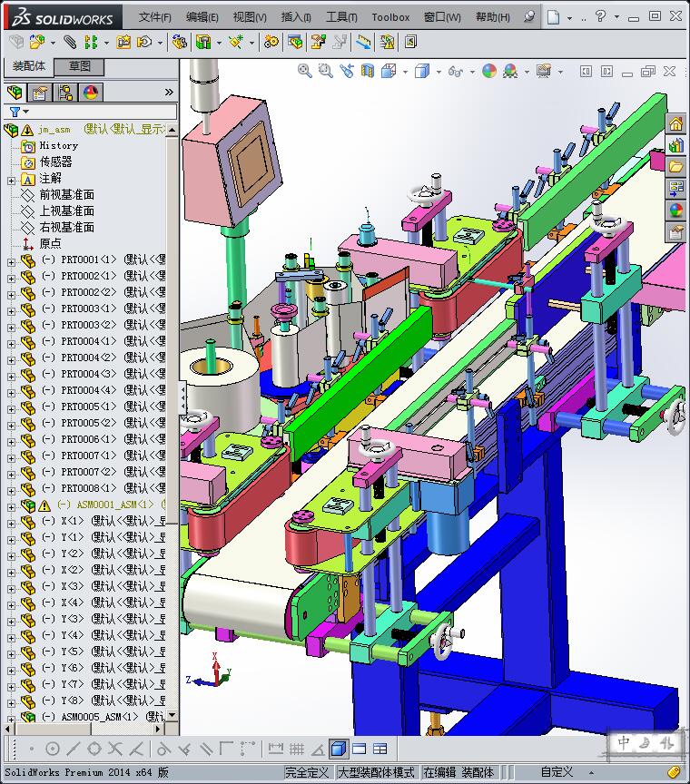Expand the PRT0006<1> component node
The width and height of the screenshot is (690, 784).
pyautogui.click(x=11, y=442)
